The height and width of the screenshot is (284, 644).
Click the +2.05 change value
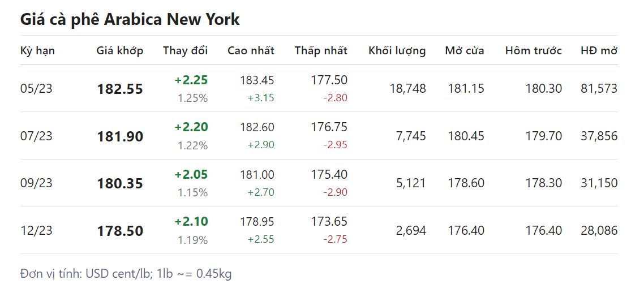click(x=191, y=174)
